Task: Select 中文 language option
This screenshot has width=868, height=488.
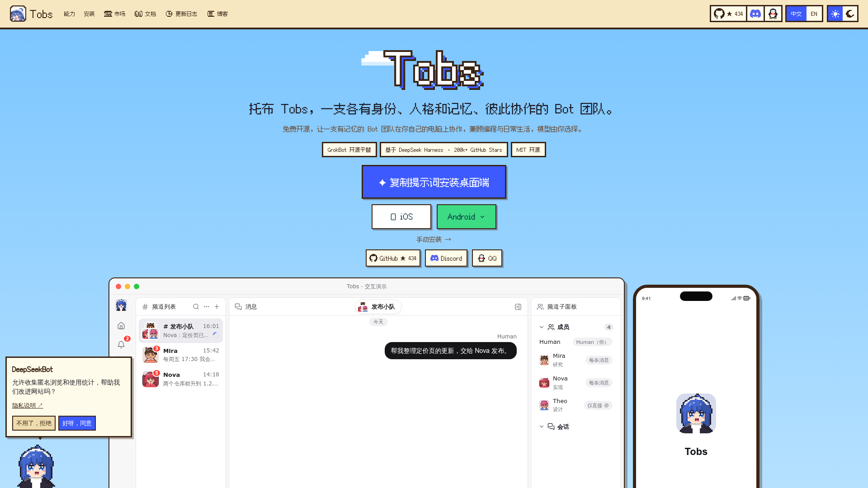Action: click(x=796, y=14)
